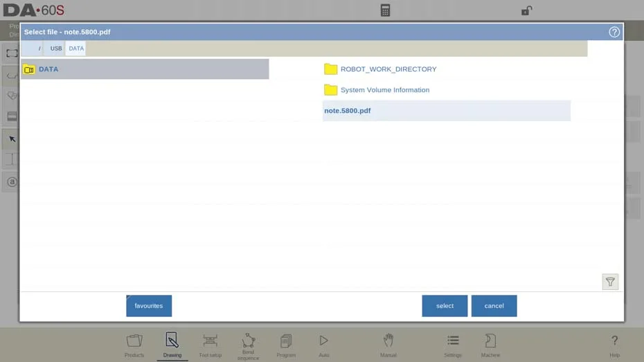Image resolution: width=644 pixels, height=362 pixels.
Task: Click the circled 'a' sidebar icon
Action: point(12,182)
